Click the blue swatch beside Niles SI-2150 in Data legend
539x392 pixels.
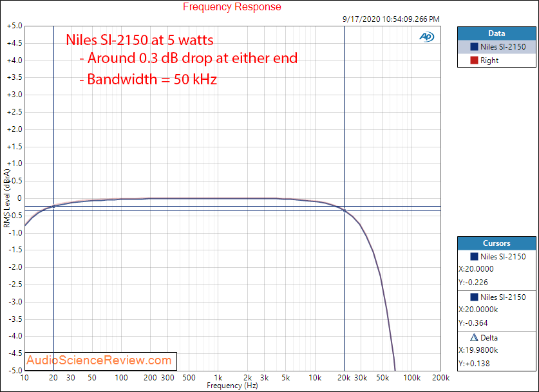(474, 47)
